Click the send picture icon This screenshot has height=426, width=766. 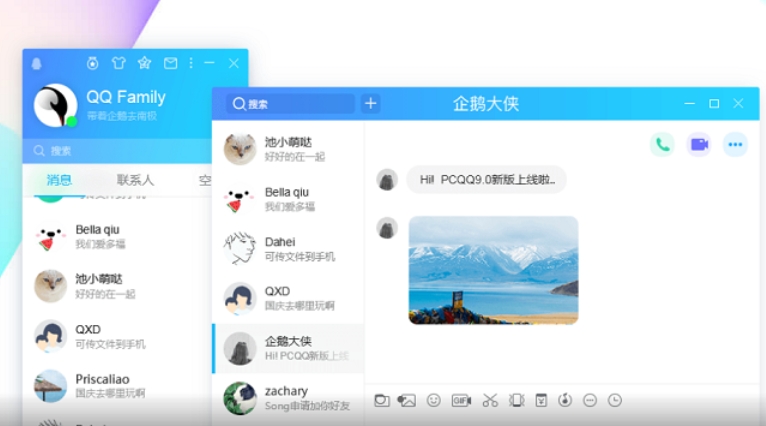point(406,401)
